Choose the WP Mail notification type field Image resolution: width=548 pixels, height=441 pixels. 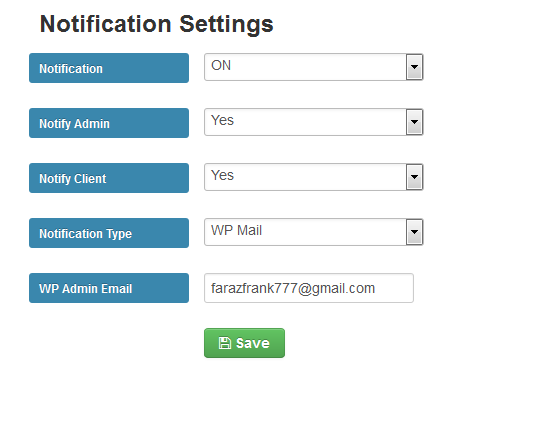pos(313,232)
